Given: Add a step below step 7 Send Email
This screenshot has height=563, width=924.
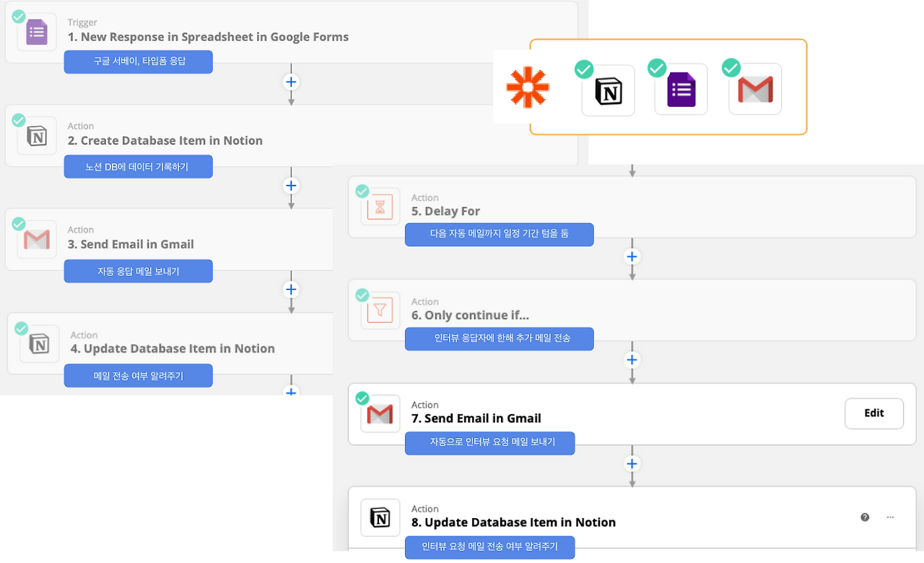Looking at the screenshot, I should 632,463.
